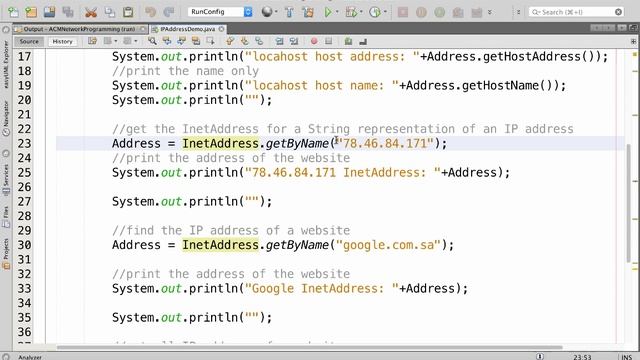
Task: Click the editor split icon at right
Action: pyautogui.click(x=633, y=41)
